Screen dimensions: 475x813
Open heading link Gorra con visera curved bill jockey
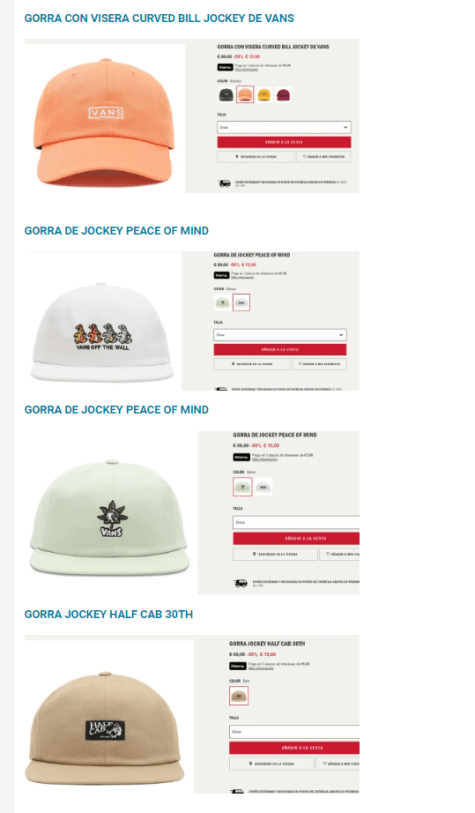click(x=159, y=18)
